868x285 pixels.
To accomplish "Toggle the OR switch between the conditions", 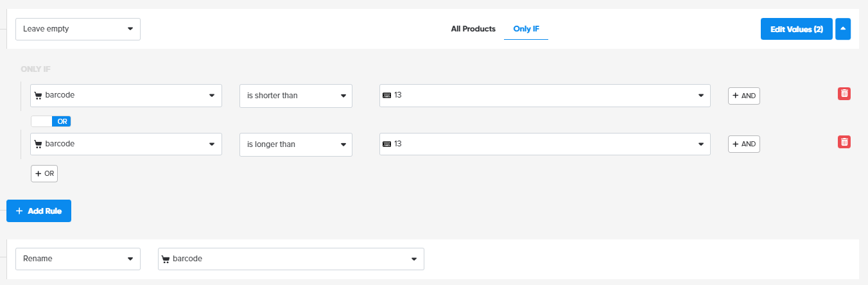I will click(51, 121).
